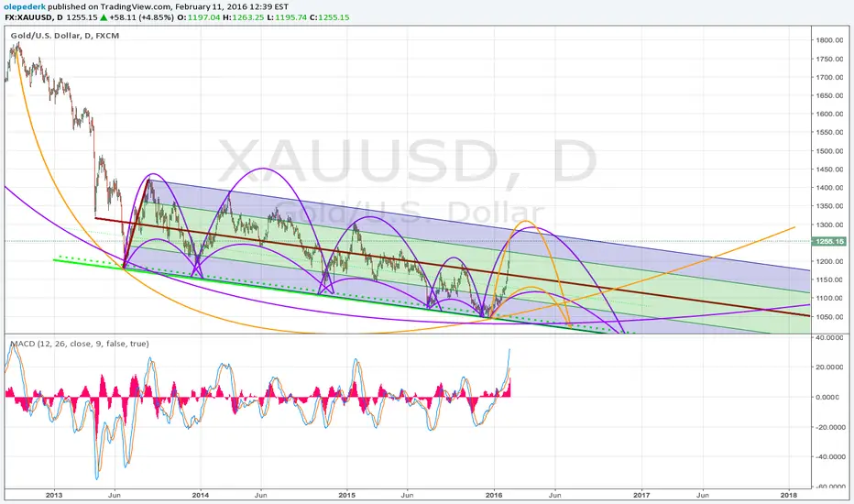Click the 1700.00 price axis label
The height and width of the screenshot is (504, 854).
[x=829, y=77]
